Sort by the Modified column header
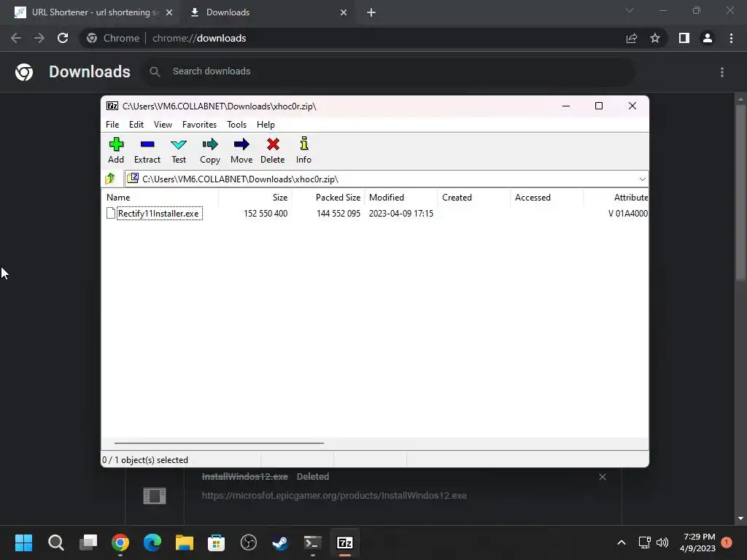The width and height of the screenshot is (747, 560). (401, 197)
